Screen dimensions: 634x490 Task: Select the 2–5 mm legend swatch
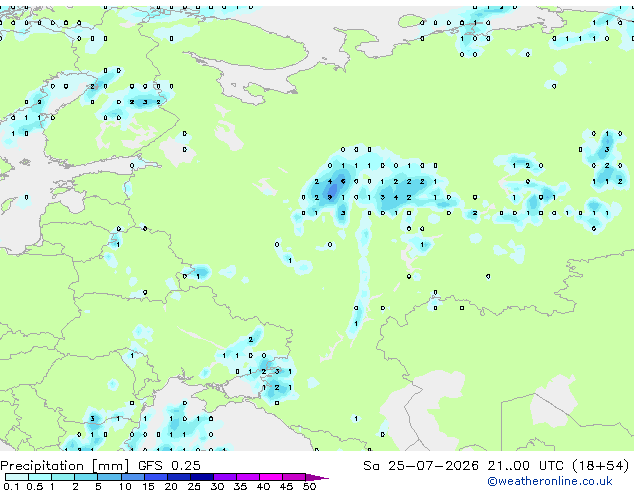pyautogui.click(x=86, y=477)
